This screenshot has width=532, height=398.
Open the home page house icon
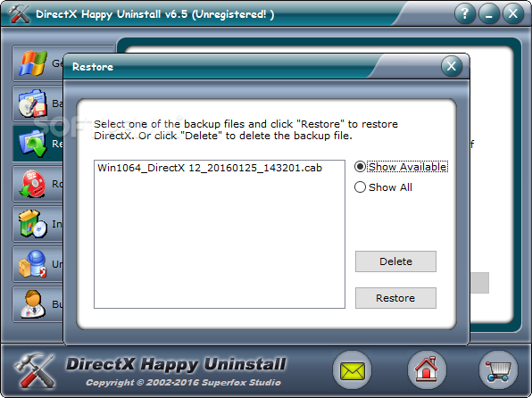pos(427,370)
